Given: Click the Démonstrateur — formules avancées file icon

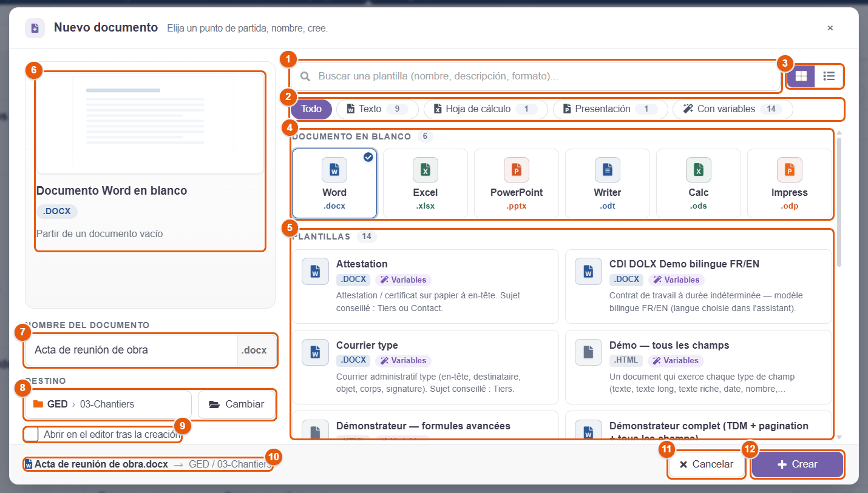Looking at the screenshot, I should point(315,431).
